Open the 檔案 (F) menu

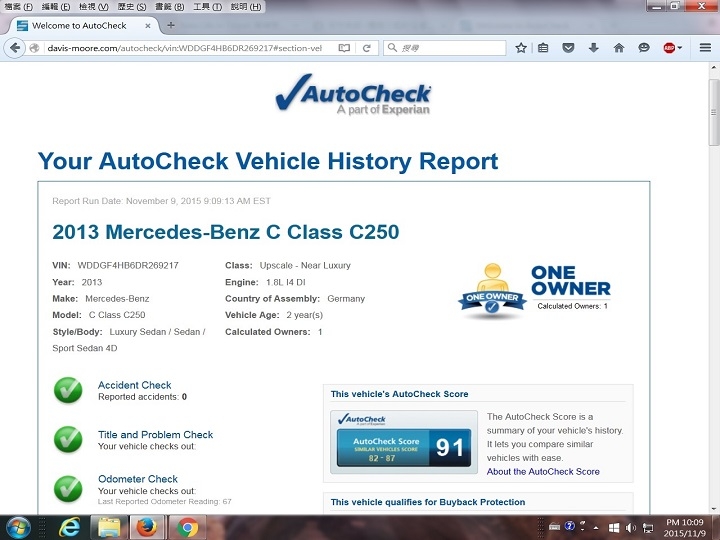[x=18, y=6]
